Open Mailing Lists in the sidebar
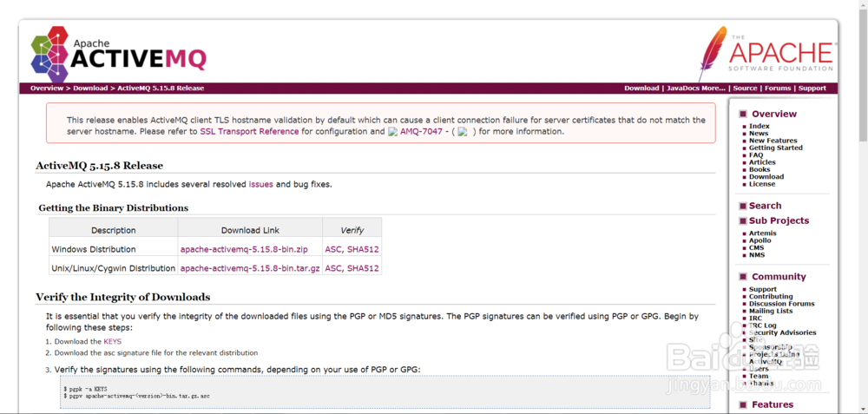 (x=770, y=311)
